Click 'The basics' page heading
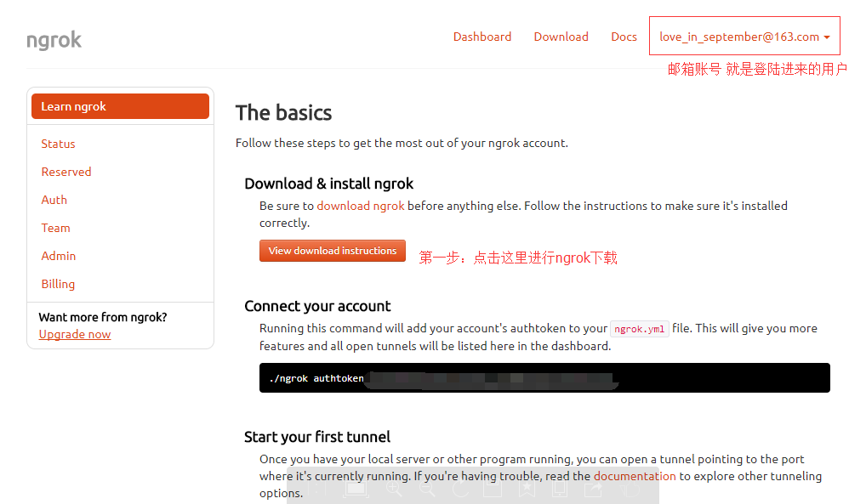 point(284,113)
